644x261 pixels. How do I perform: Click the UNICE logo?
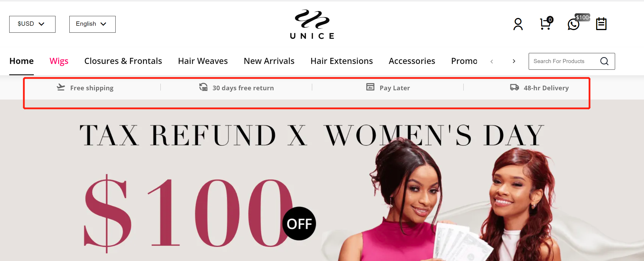click(x=312, y=24)
